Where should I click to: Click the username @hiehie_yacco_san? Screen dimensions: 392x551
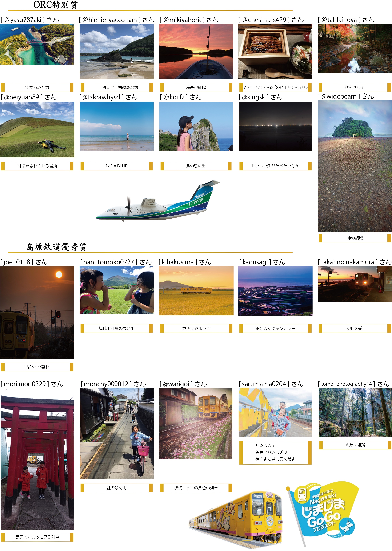[x=110, y=20]
